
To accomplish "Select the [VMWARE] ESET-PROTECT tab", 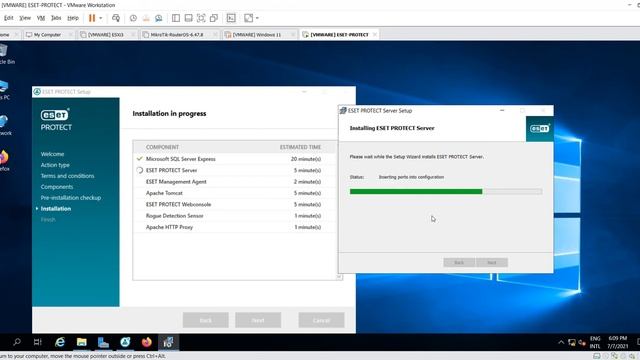I will pos(339,35).
